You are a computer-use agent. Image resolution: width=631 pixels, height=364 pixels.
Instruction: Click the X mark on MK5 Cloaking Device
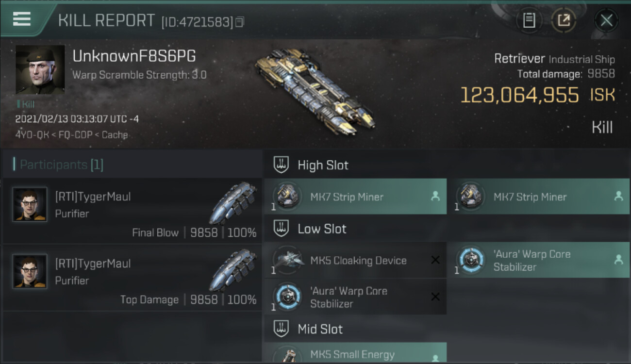pyautogui.click(x=435, y=260)
